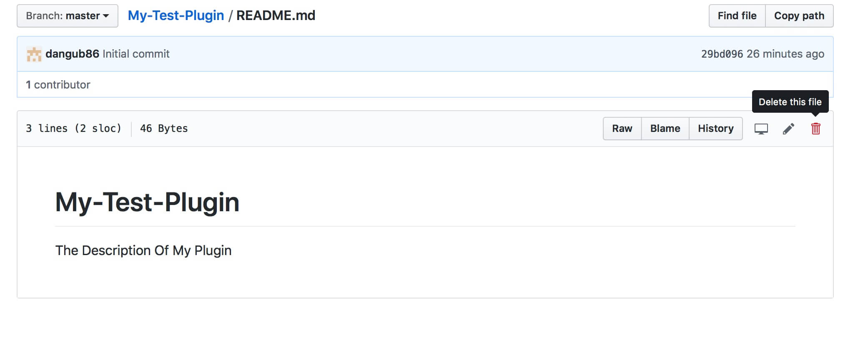Click dangub86 avatar image
This screenshot has width=868, height=344.
[x=34, y=54]
